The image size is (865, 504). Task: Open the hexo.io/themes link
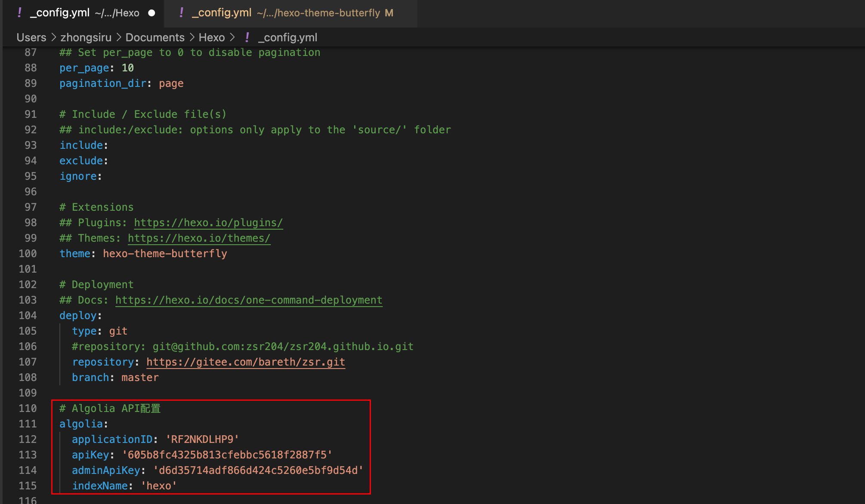(199, 238)
